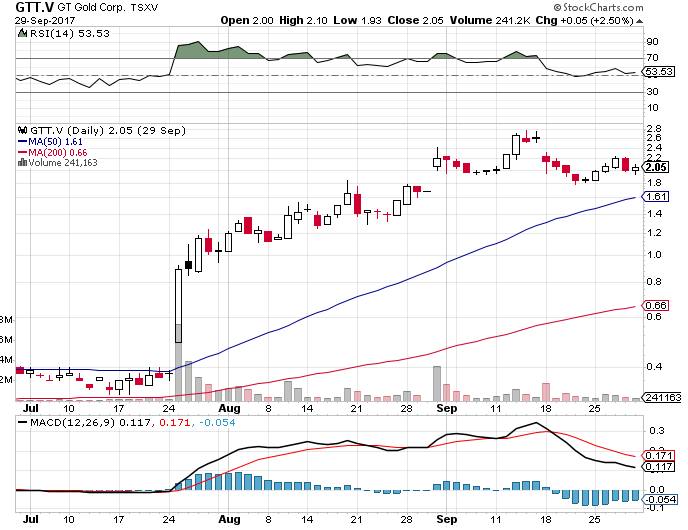Select the blue MA(50) legend line

[x=22, y=142]
